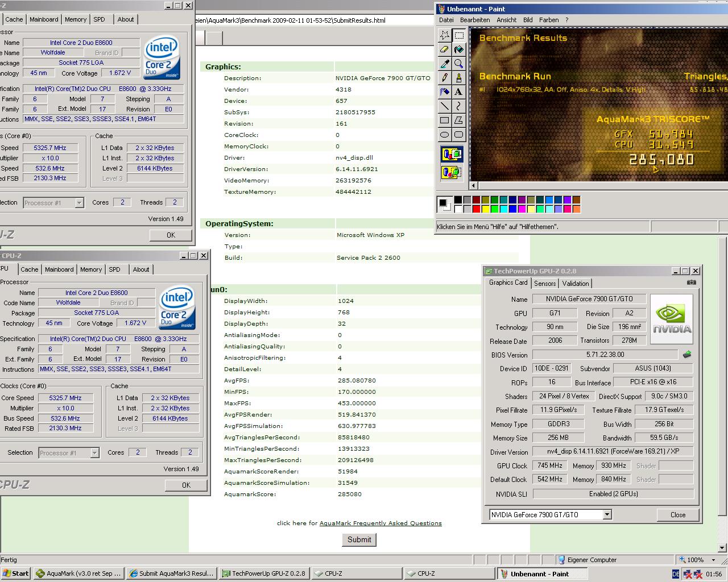Viewport: 728px width, 582px height.
Task: Pick the orange swatch in Paint palette
Action: 576,209
